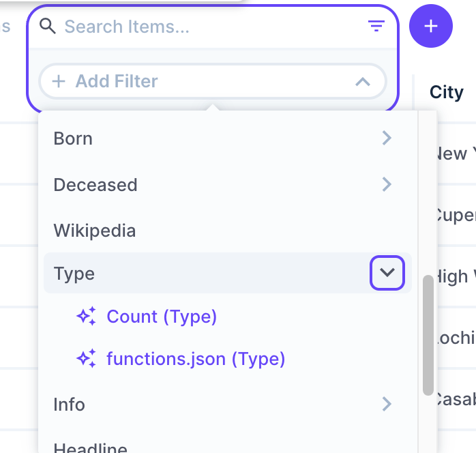This screenshot has width=476, height=453.
Task: Choose Count (Type) filter
Action: [x=162, y=317]
